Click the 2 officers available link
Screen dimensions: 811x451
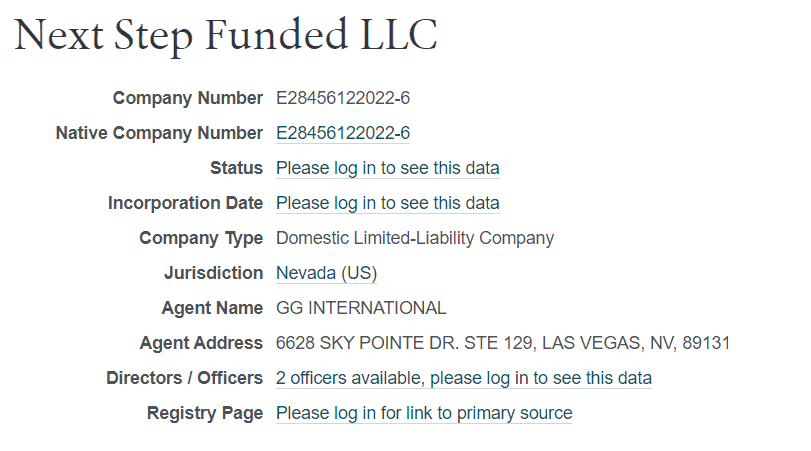463,378
